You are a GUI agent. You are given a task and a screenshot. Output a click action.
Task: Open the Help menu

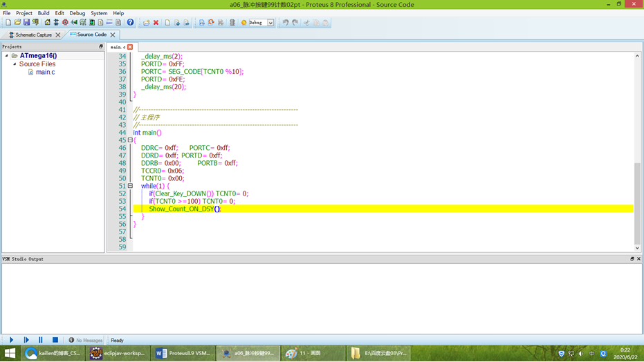tap(118, 13)
